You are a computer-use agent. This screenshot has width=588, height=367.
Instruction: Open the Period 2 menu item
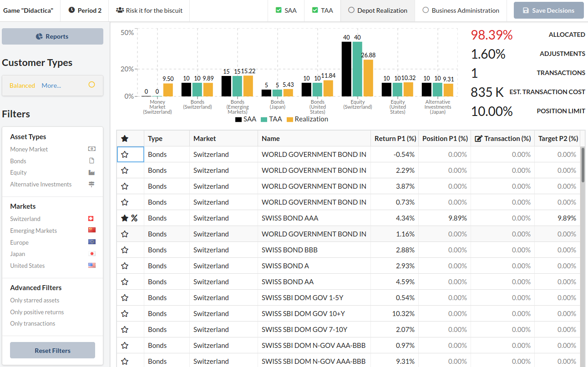tap(85, 10)
